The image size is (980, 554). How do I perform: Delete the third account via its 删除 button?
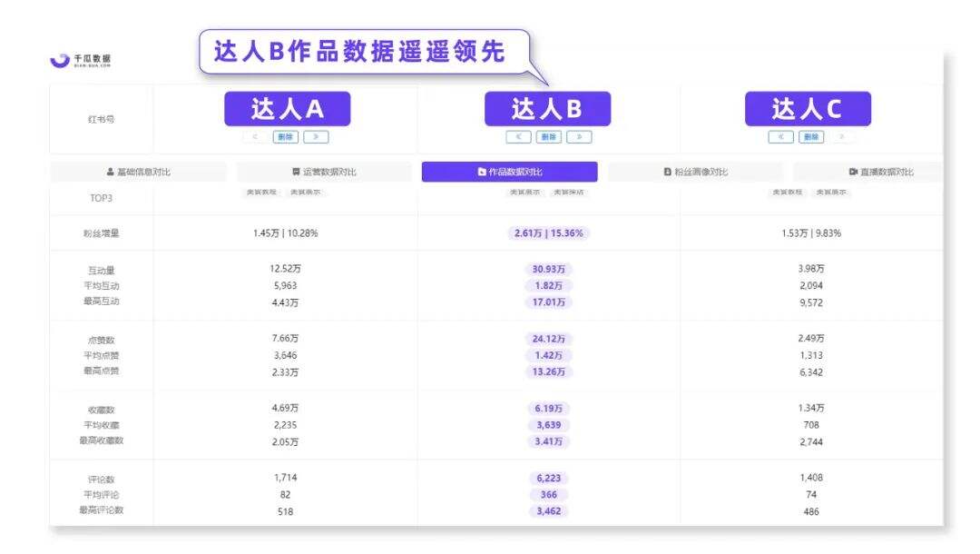811,137
